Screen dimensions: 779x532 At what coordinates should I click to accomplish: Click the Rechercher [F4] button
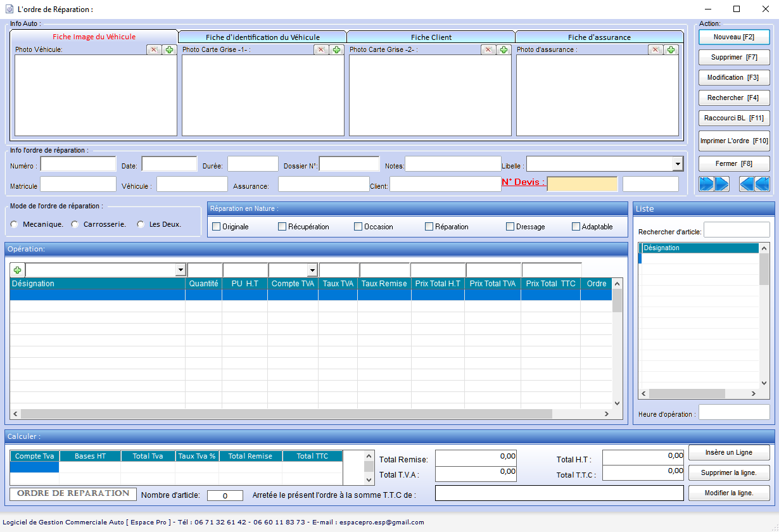coord(734,98)
